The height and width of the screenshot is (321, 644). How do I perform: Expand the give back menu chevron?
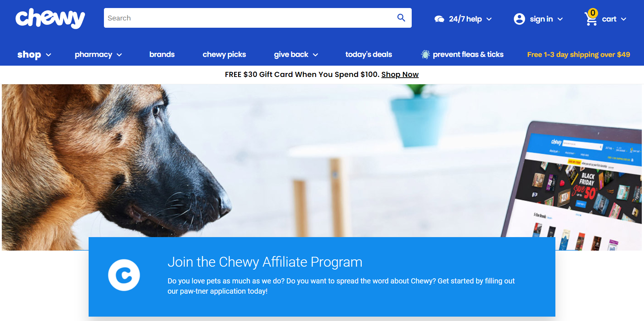pos(315,55)
